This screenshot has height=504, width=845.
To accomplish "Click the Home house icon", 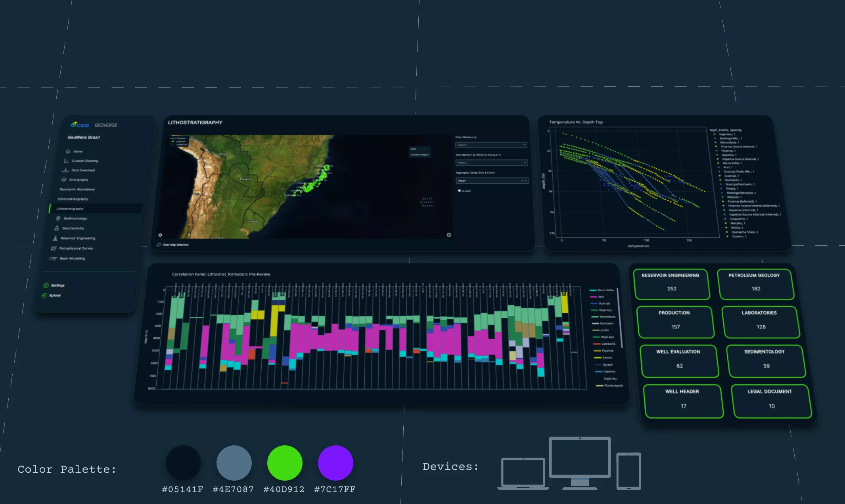I will click(68, 151).
